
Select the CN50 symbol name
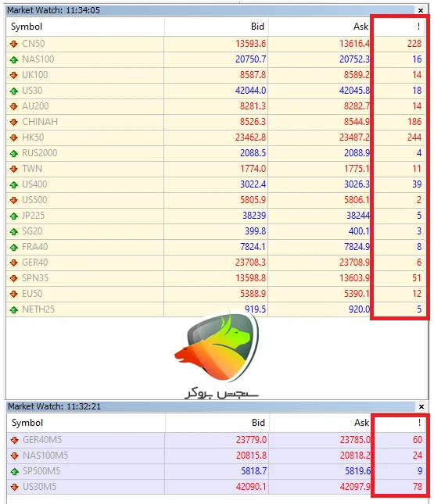pos(34,44)
